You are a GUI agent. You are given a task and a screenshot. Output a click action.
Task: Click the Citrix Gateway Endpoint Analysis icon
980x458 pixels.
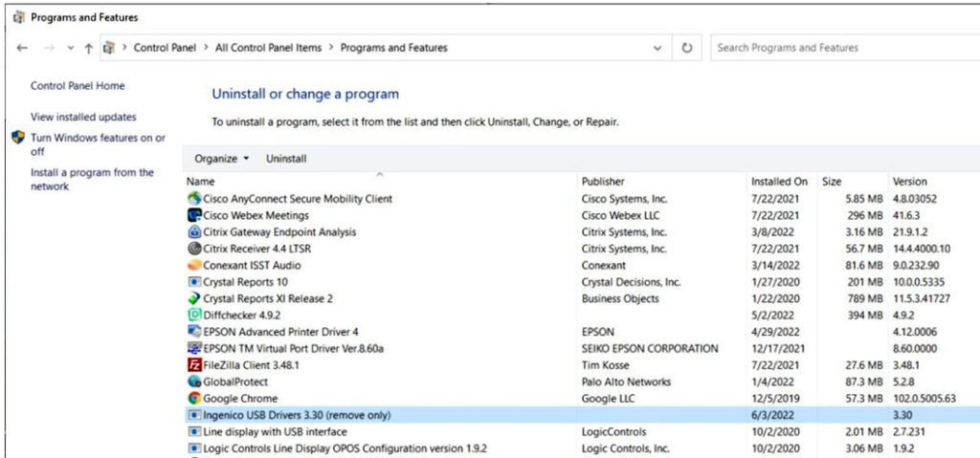click(x=194, y=231)
